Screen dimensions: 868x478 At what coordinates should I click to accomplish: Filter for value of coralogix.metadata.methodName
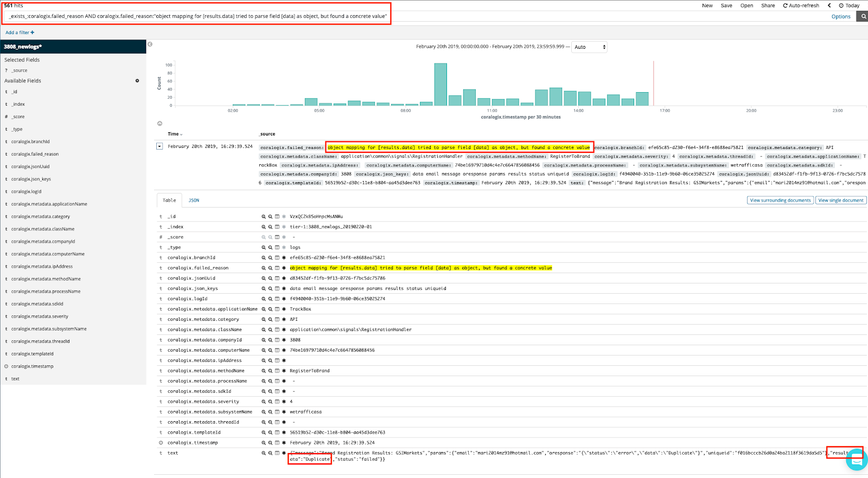pyautogui.click(x=264, y=371)
